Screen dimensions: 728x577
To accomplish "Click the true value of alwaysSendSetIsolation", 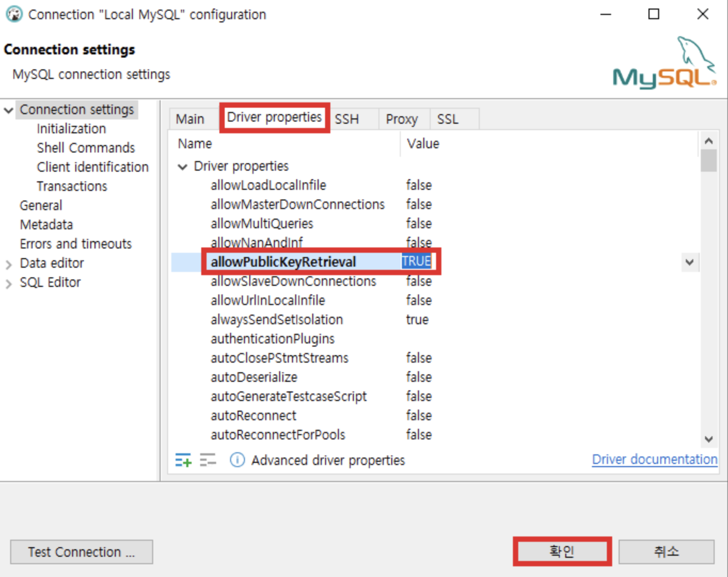I will tap(417, 319).
